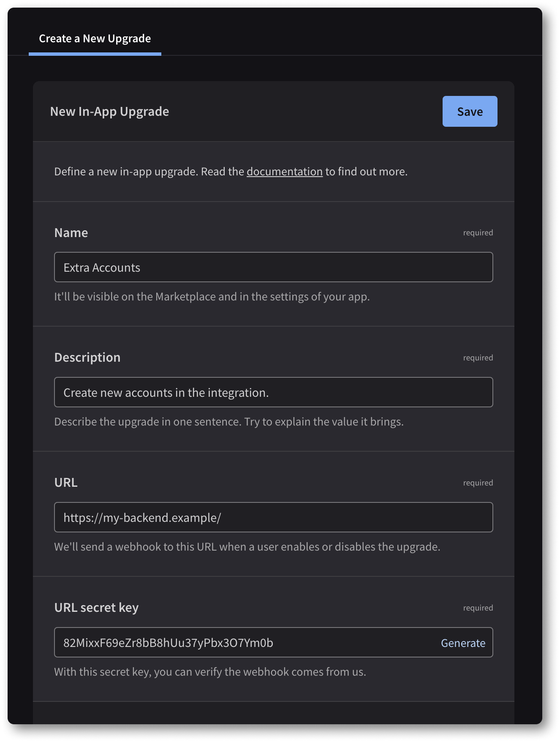The width and height of the screenshot is (560, 742).
Task: Focus the URL input field
Action: point(273,517)
